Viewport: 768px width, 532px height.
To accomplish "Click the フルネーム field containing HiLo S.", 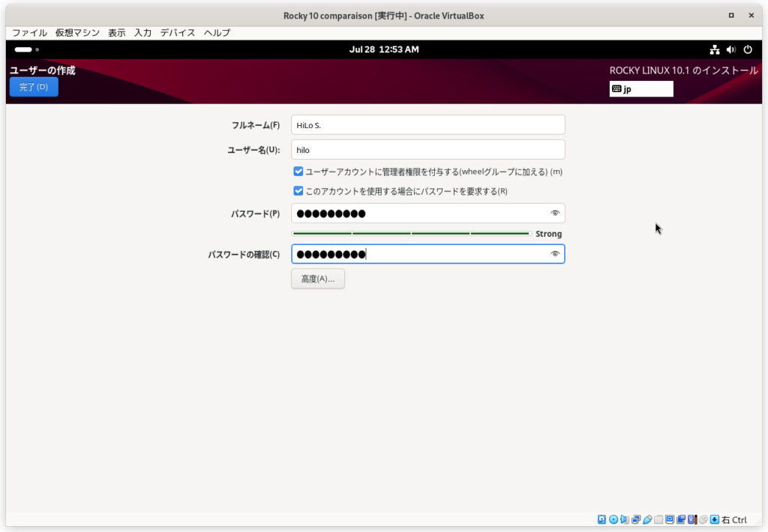I will point(428,125).
